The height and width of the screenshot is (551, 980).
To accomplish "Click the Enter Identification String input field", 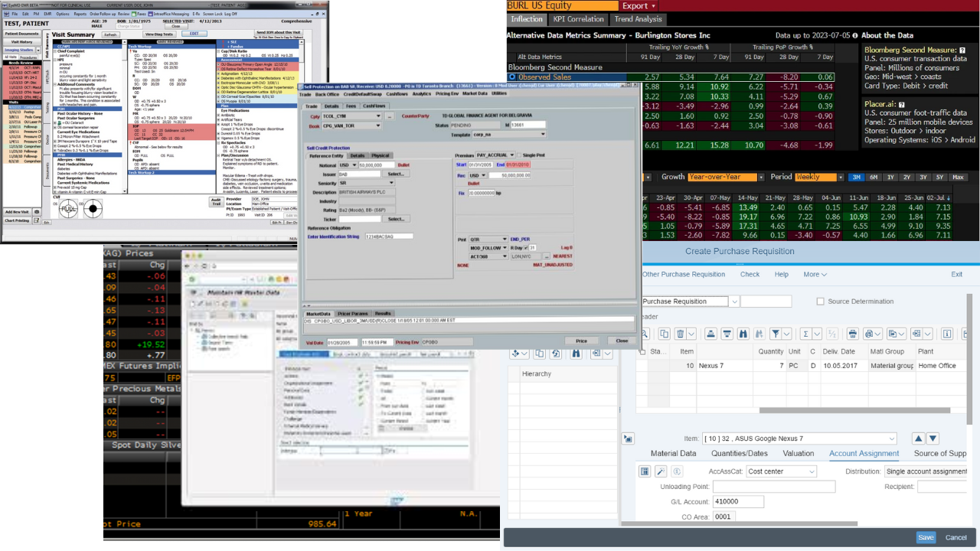I will click(390, 236).
